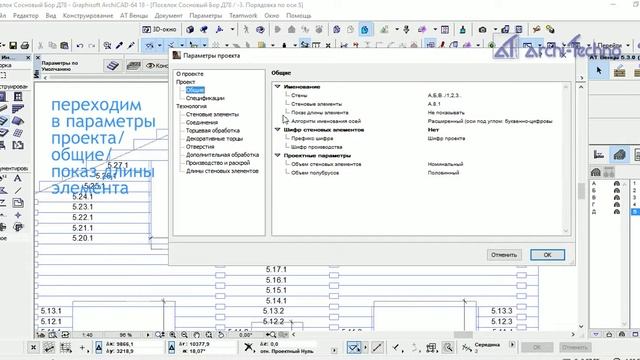Select Спецификации in dialog tree
Viewport: 640px width, 360px height.
[x=205, y=98]
